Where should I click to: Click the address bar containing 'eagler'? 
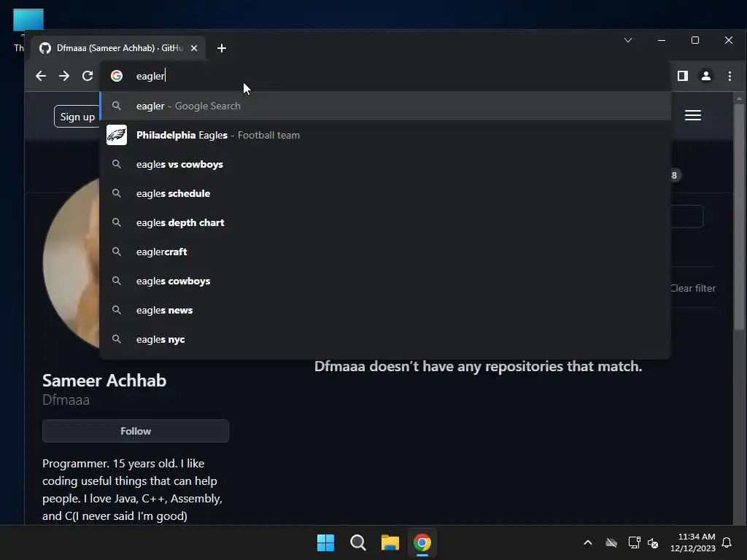point(385,76)
